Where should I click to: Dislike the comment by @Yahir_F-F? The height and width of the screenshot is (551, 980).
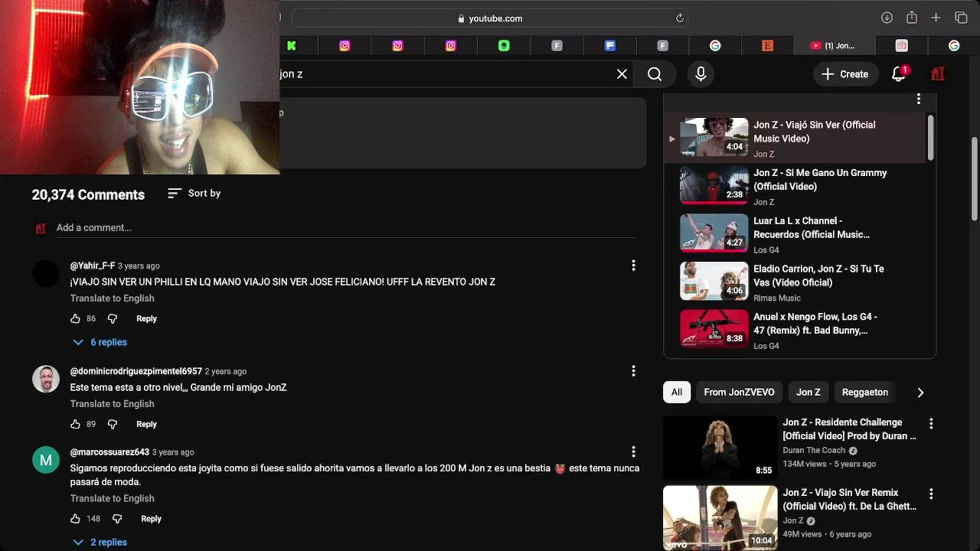(x=112, y=318)
